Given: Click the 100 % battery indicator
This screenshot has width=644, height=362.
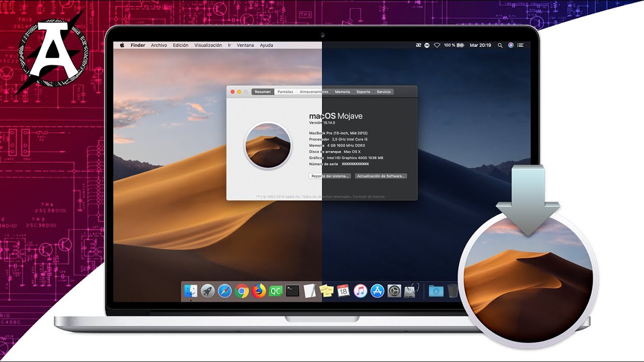Looking at the screenshot, I should tap(453, 45).
